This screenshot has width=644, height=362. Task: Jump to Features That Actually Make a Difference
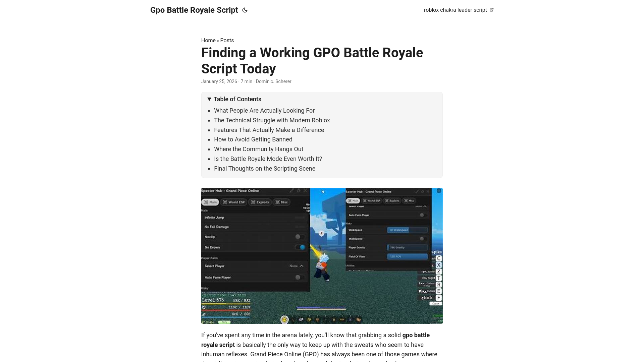269,130
